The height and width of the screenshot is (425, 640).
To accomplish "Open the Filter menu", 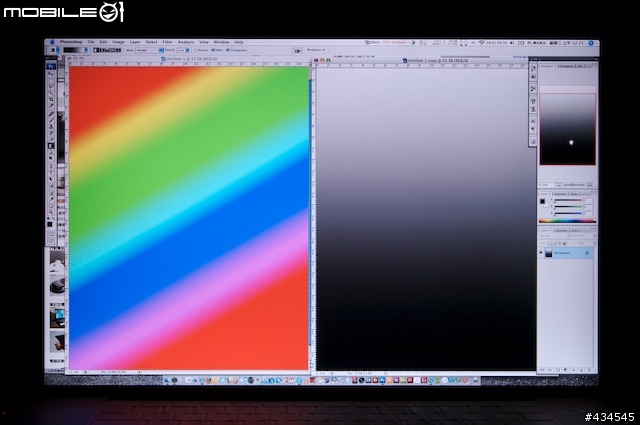I will click(x=168, y=42).
